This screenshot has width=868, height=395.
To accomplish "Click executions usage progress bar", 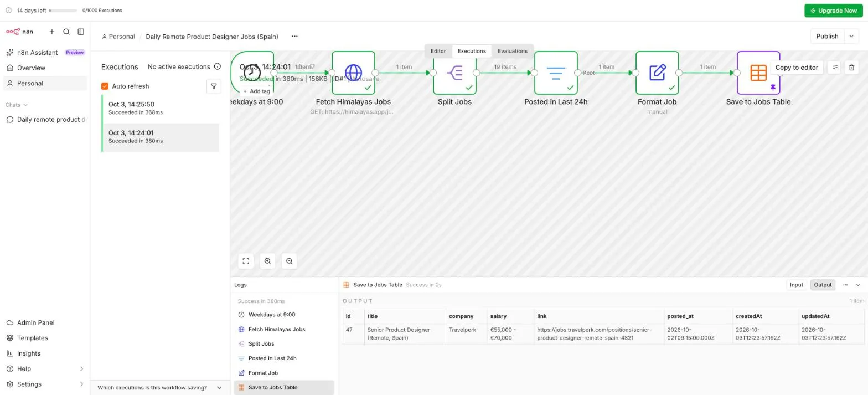I will coord(63,11).
